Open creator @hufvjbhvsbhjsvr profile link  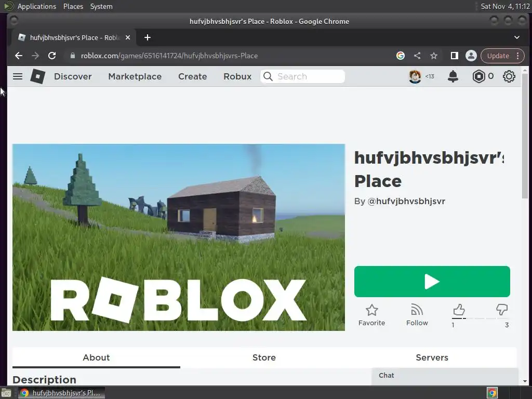pos(406,201)
